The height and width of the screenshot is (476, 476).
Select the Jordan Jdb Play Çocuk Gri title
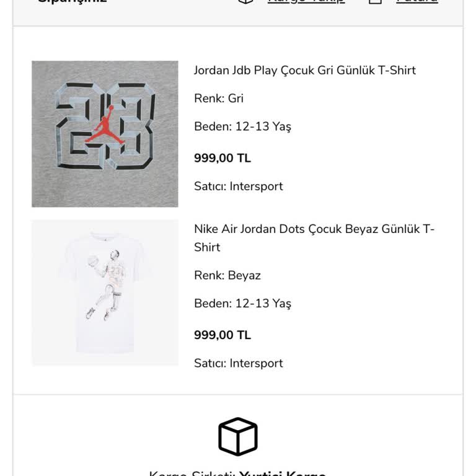click(x=304, y=70)
